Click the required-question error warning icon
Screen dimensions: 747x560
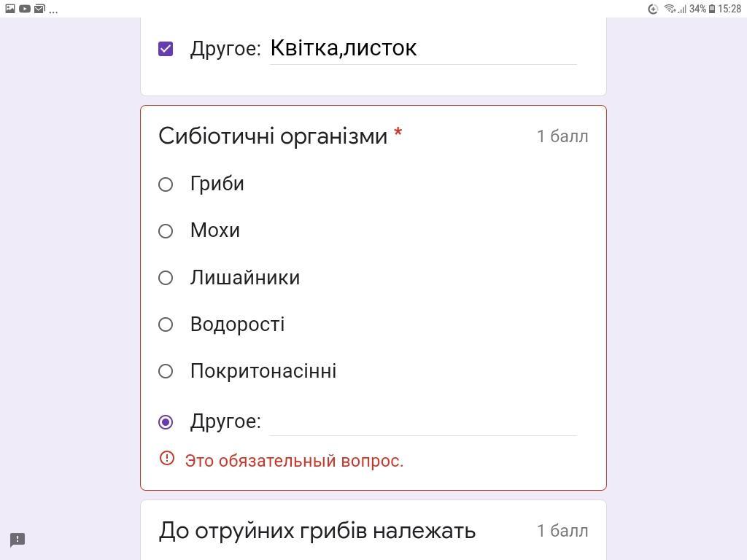(x=167, y=458)
